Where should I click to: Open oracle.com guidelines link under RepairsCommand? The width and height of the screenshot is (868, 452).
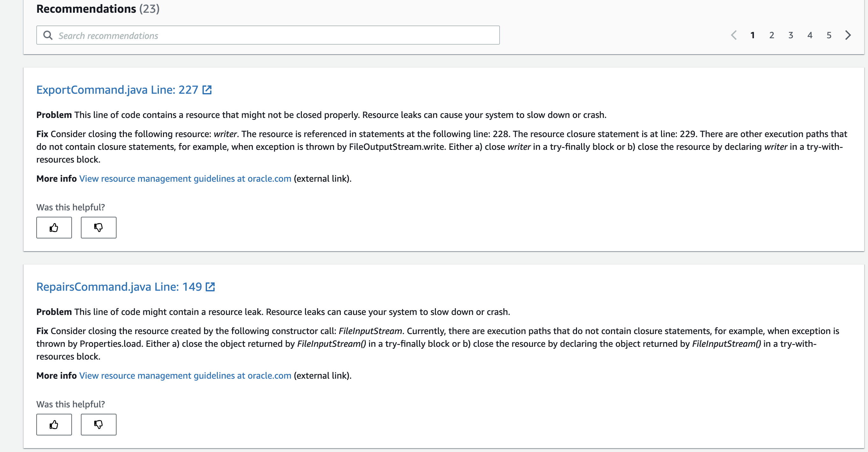[x=185, y=375]
